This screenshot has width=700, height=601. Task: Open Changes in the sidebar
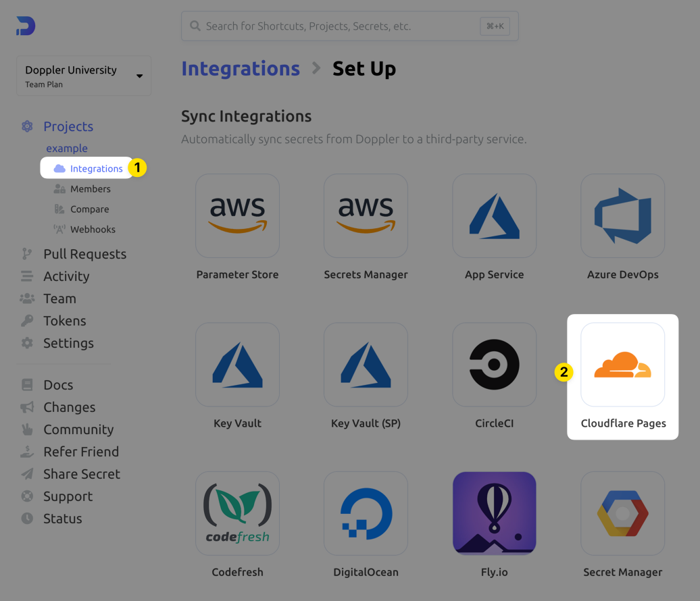69,407
